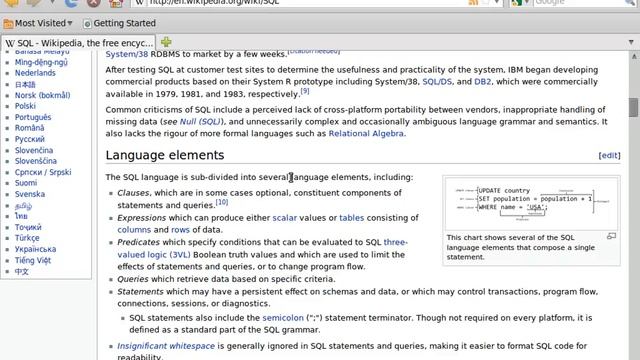Select the SQL - Wikipedia tab

click(x=79, y=43)
